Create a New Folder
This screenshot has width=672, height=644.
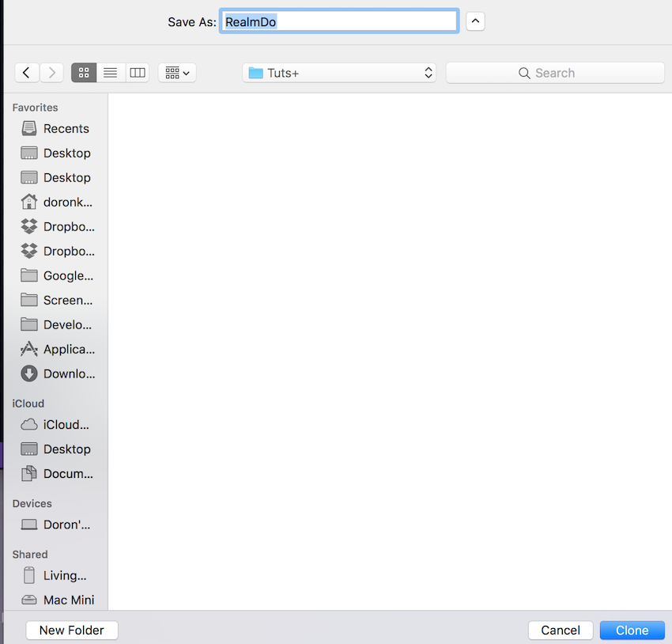pyautogui.click(x=72, y=630)
